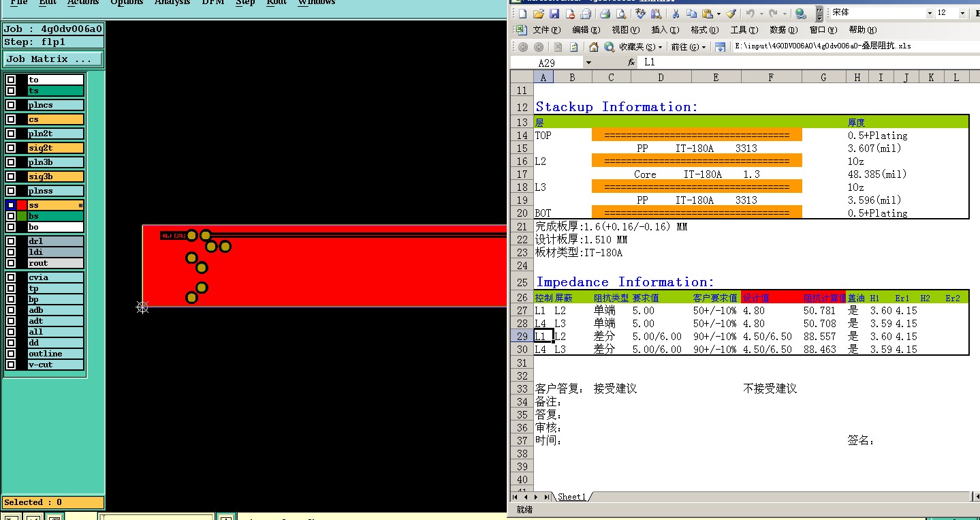Open Start Page house icon
Viewport: 980px width, 520px height.
coord(594,47)
